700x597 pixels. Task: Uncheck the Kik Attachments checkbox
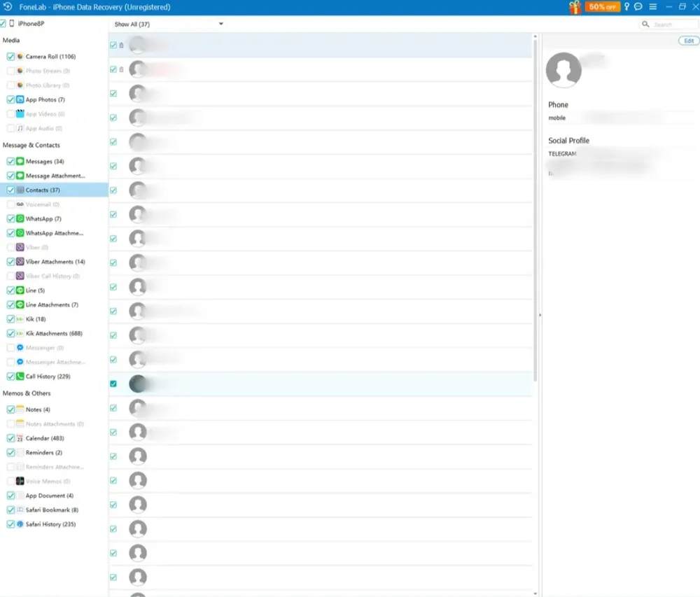coord(10,334)
